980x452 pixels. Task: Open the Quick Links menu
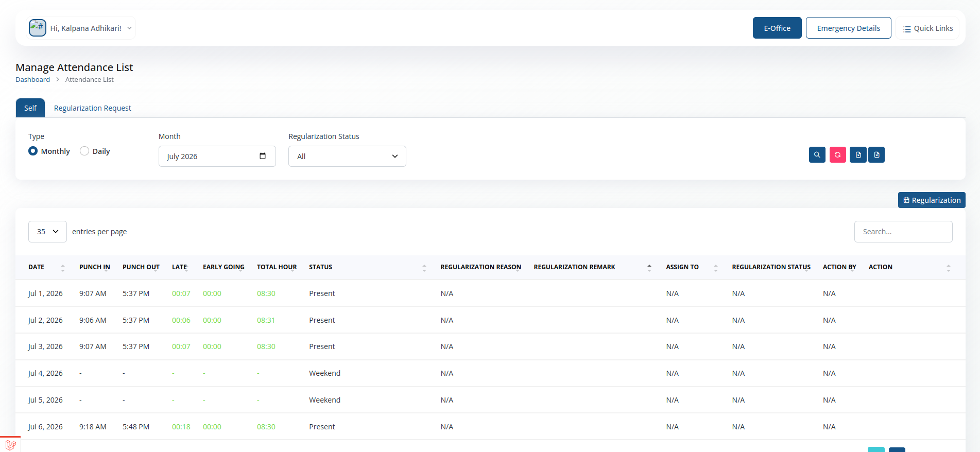(927, 28)
